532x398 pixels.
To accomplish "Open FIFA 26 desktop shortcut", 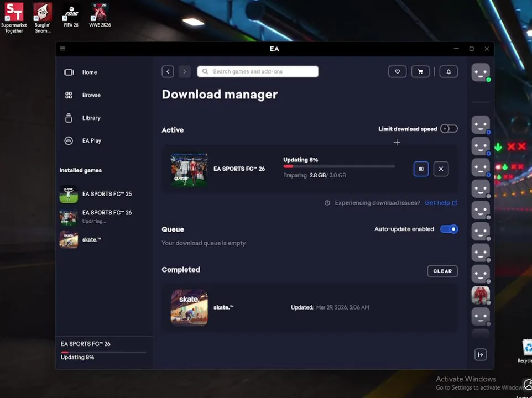I will pos(71,15).
